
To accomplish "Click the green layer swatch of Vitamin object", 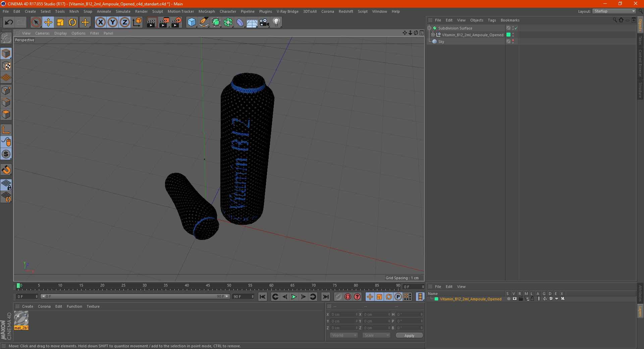I will click(508, 35).
